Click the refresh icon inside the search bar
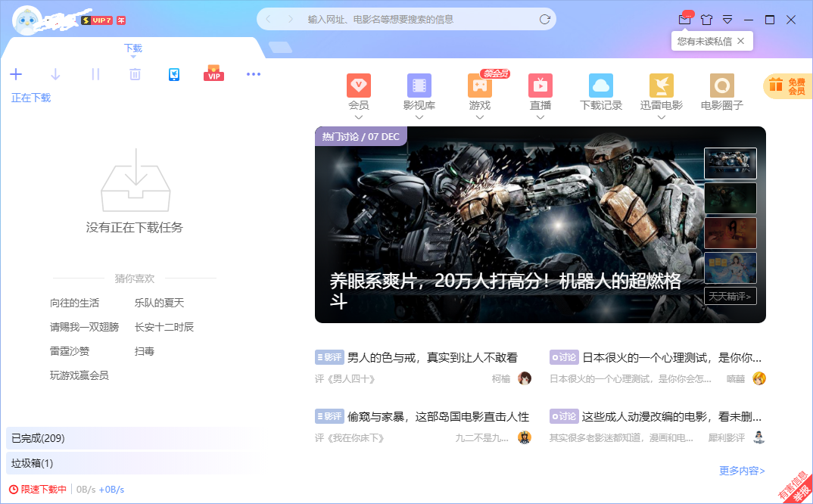 coord(544,19)
